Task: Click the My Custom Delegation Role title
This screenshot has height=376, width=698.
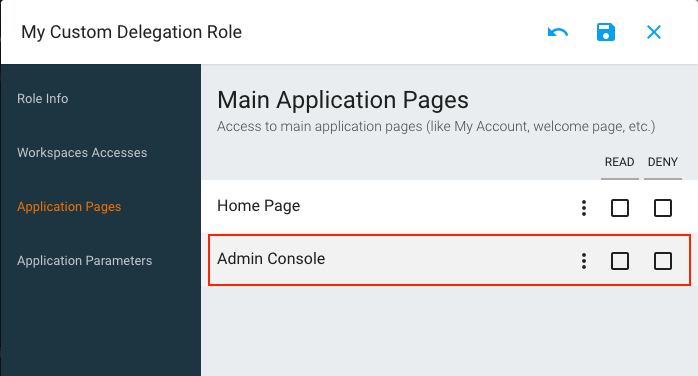Action: 131,32
